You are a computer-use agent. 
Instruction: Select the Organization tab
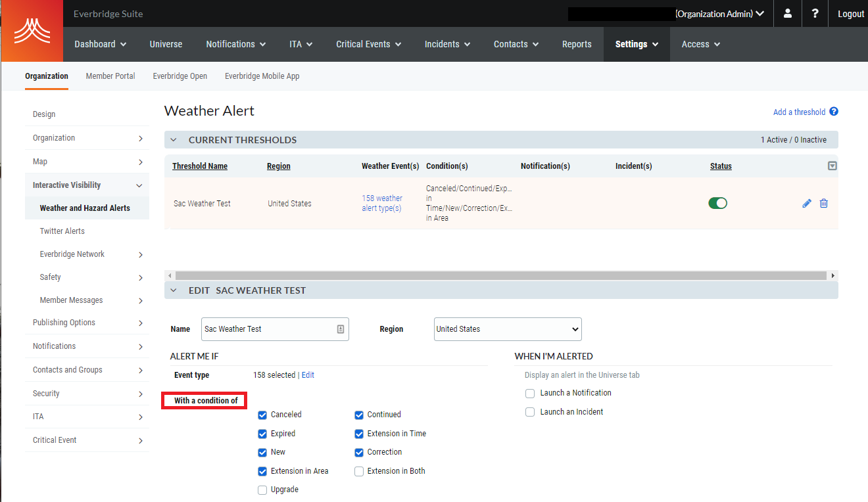tap(47, 76)
